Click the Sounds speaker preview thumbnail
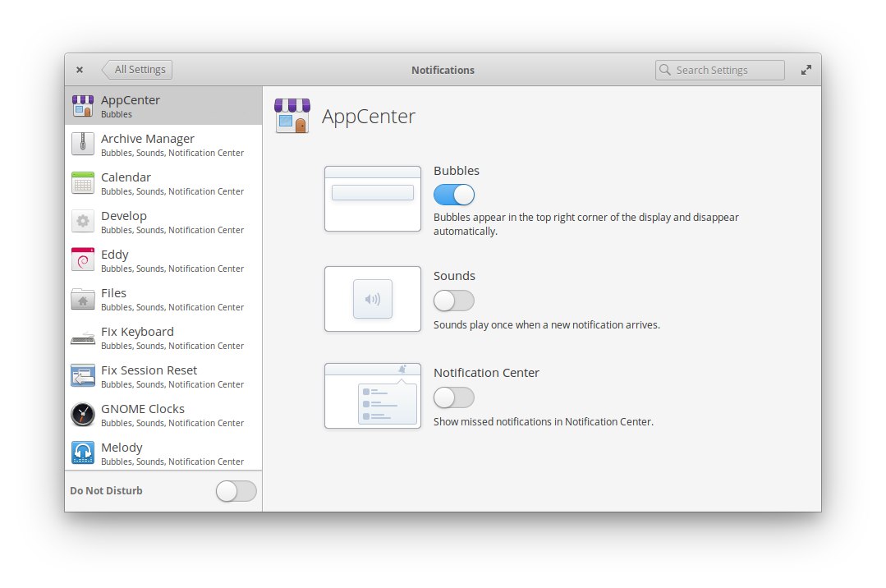Screen dimensions: 886x588 point(372,299)
